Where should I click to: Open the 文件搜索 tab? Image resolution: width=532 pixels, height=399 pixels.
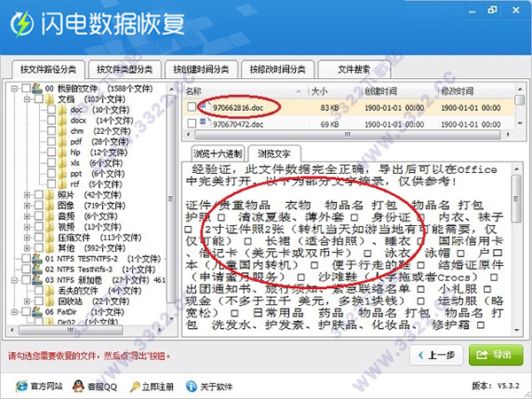(354, 69)
